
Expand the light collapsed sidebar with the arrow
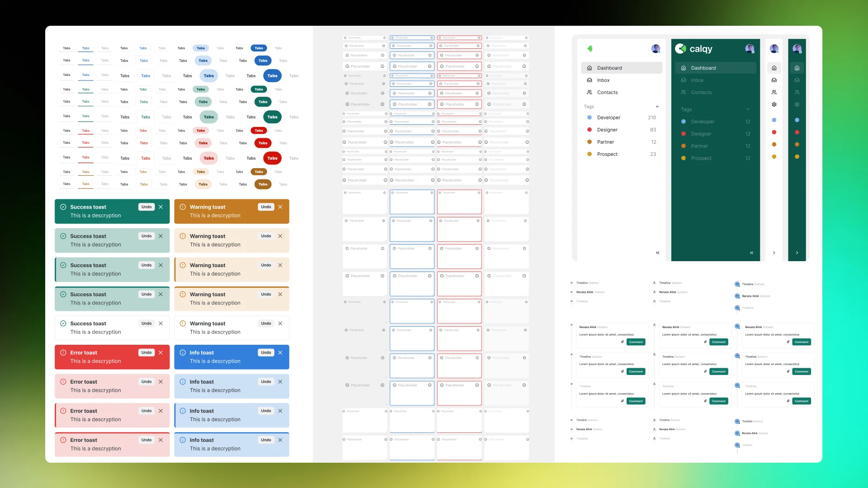[774, 253]
